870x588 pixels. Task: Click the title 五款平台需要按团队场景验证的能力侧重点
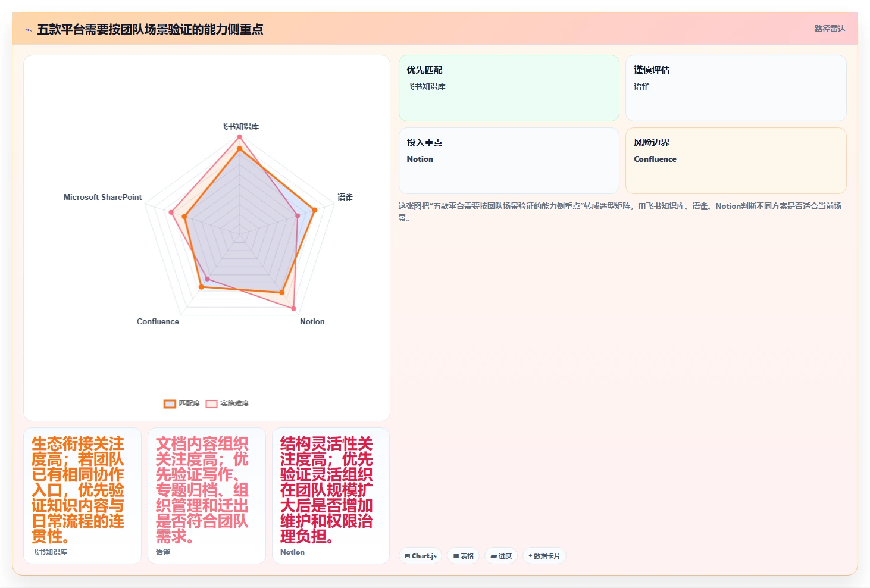click(150, 29)
